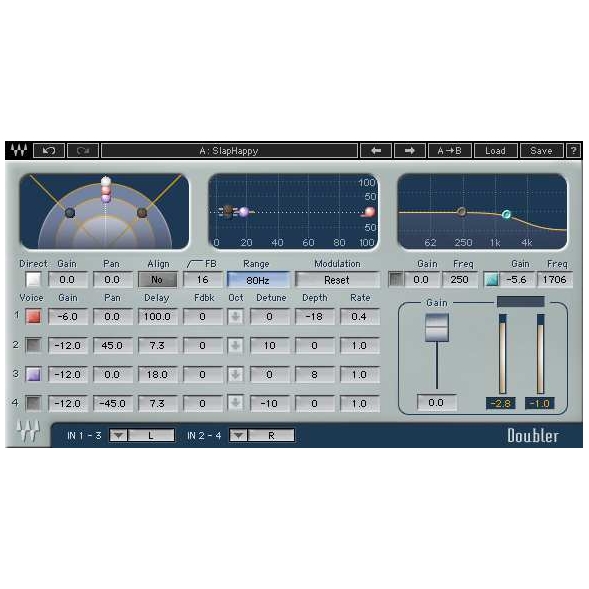Click Voice 1 Rate field 0.4
The height and width of the screenshot is (589, 589).
click(359, 317)
